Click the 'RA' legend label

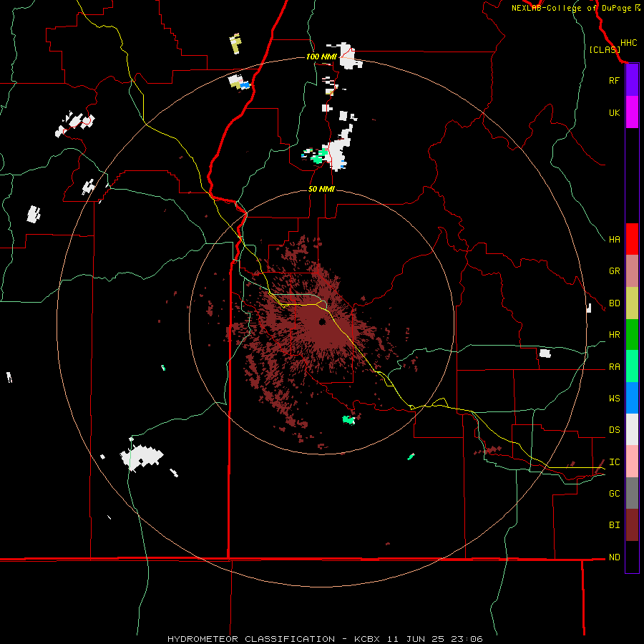[614, 367]
